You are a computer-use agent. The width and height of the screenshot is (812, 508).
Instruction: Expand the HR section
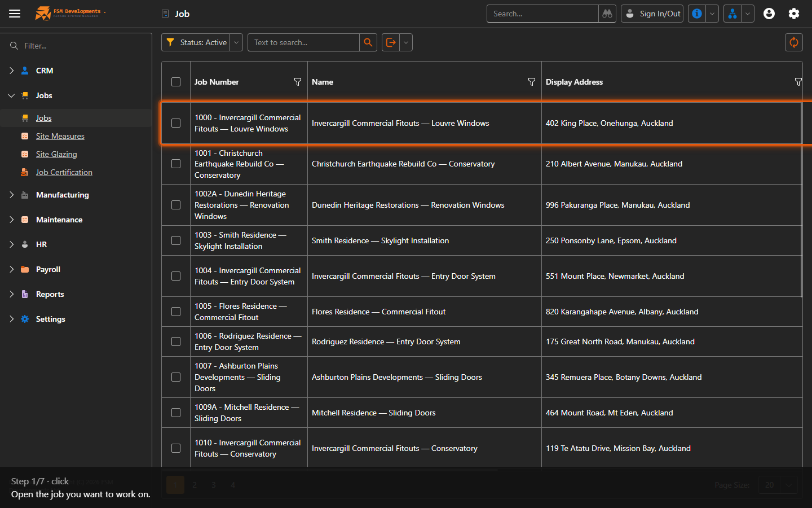click(11, 244)
